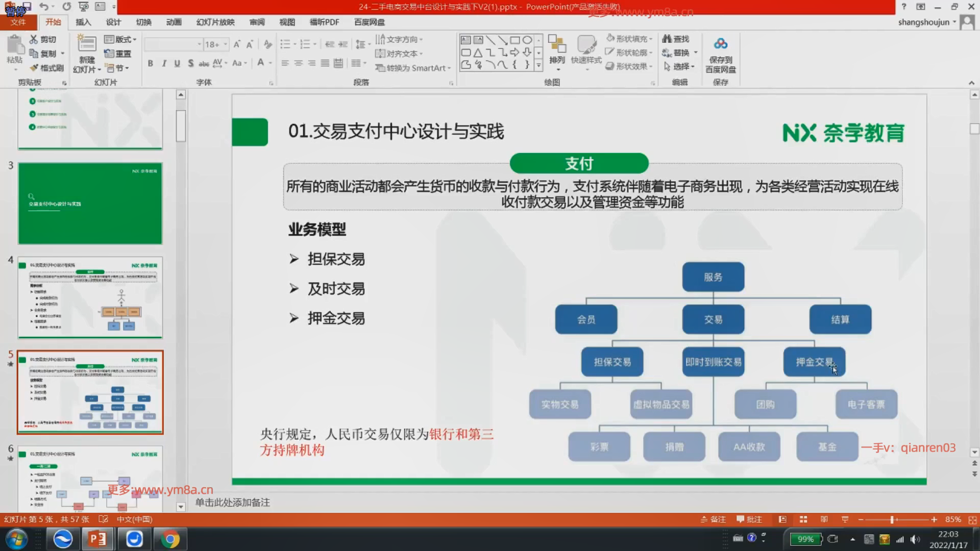Click the Undo arrow in Quick Access toolbar
Screen dimensions: 980x551
click(44, 7)
